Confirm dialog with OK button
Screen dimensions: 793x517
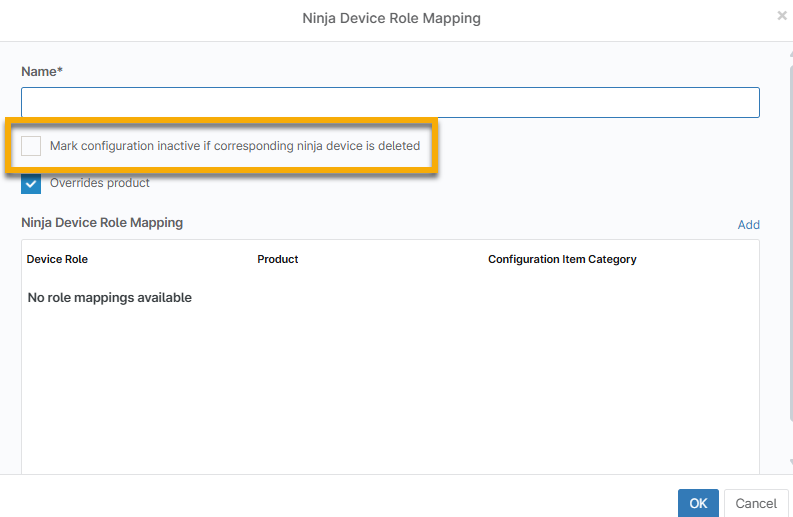(698, 503)
